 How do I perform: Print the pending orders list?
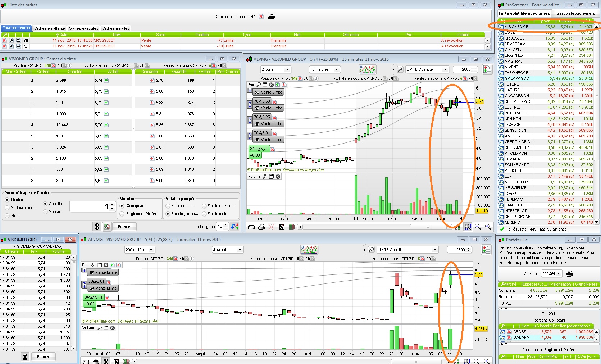(x=272, y=17)
